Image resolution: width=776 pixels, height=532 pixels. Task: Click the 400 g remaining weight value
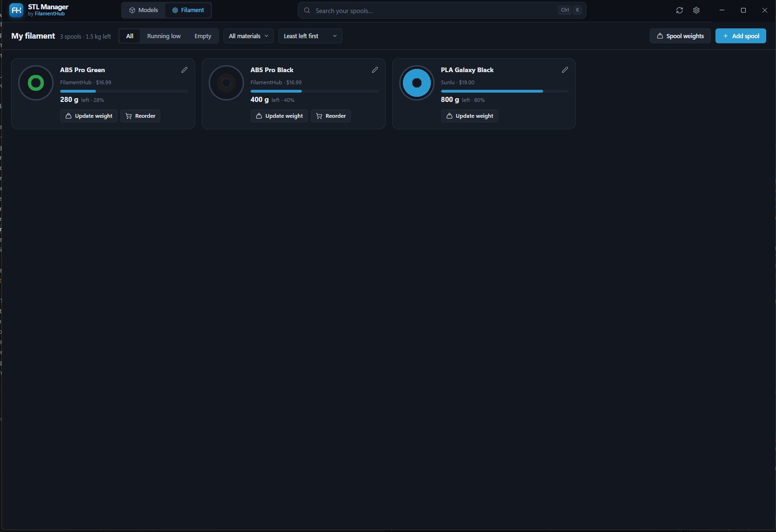(259, 100)
